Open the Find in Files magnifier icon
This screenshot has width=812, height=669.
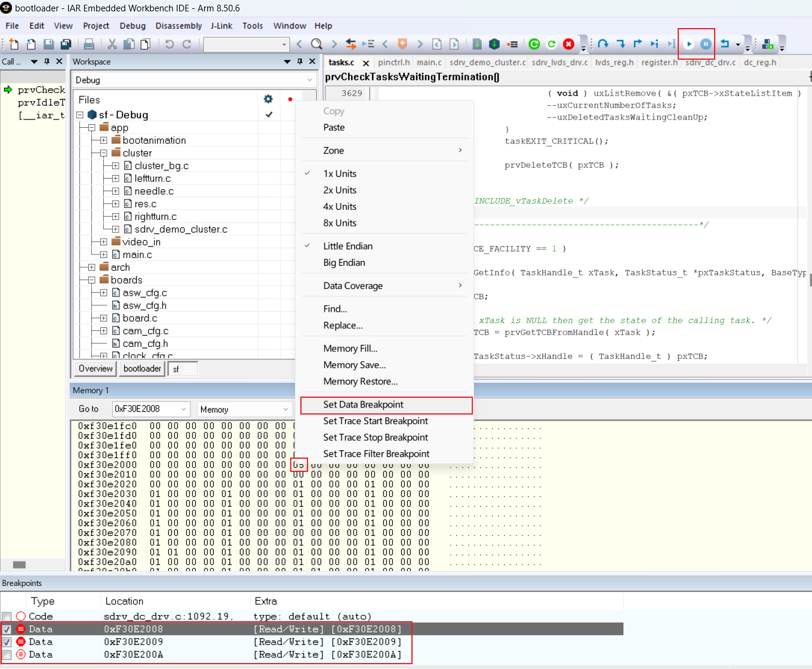pyautogui.click(x=317, y=44)
